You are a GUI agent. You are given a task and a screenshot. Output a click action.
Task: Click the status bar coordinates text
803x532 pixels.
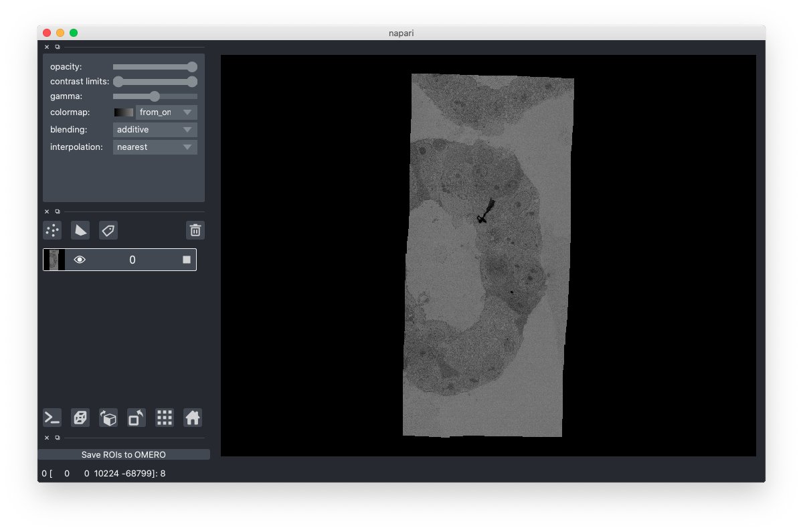pyautogui.click(x=104, y=473)
